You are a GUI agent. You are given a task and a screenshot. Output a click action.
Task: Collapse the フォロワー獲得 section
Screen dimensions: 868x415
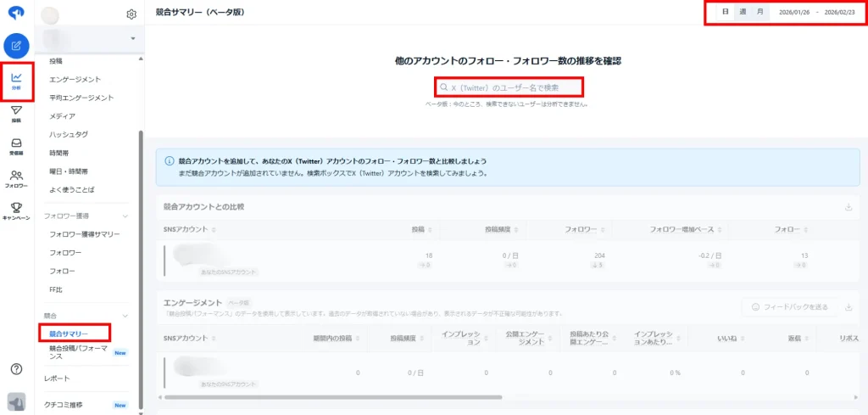(126, 216)
